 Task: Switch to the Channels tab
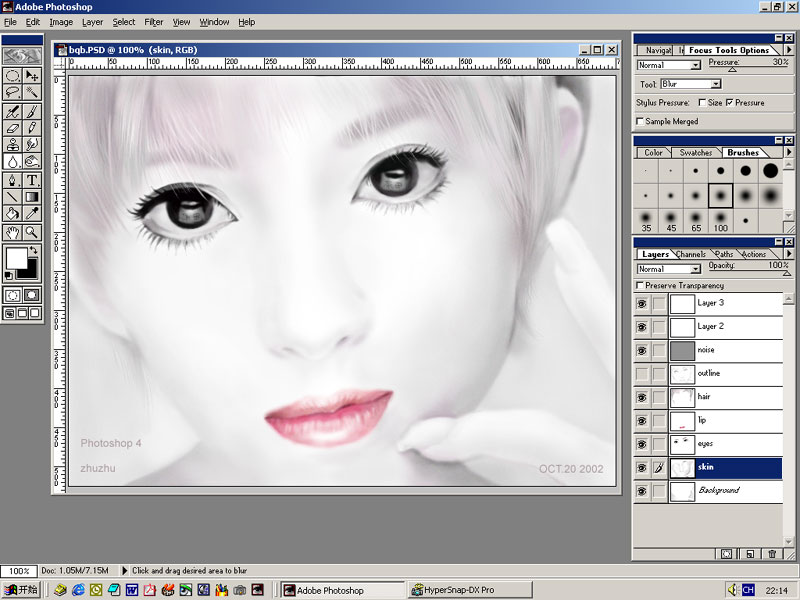(690, 254)
